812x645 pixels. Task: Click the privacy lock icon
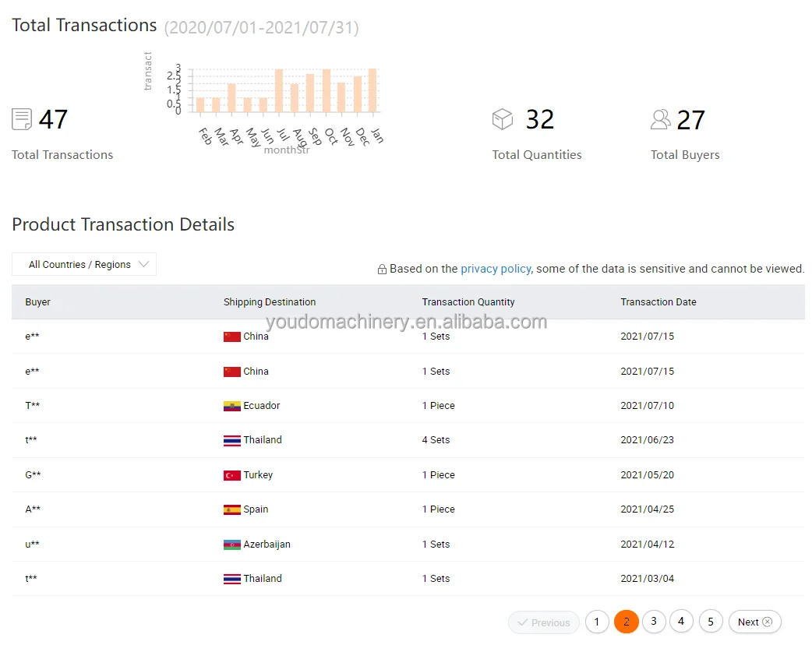[x=382, y=270]
